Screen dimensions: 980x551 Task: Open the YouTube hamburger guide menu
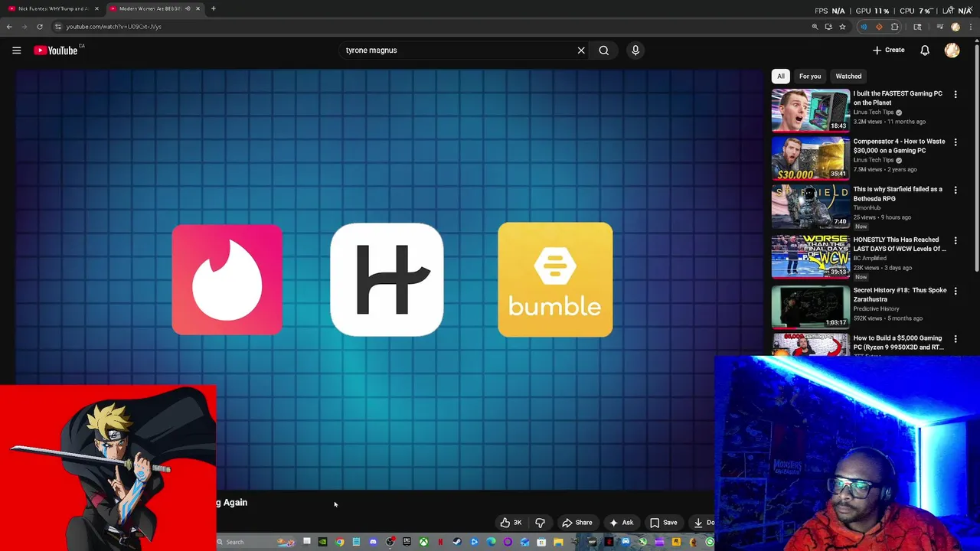click(x=16, y=50)
